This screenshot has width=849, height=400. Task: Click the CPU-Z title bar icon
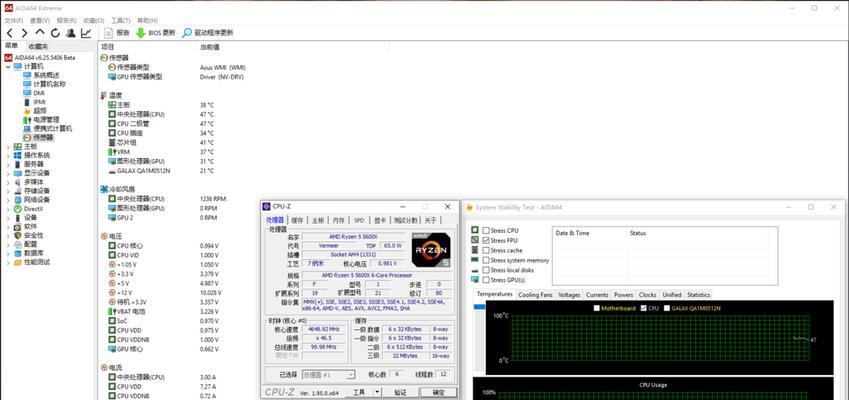[x=266, y=206]
